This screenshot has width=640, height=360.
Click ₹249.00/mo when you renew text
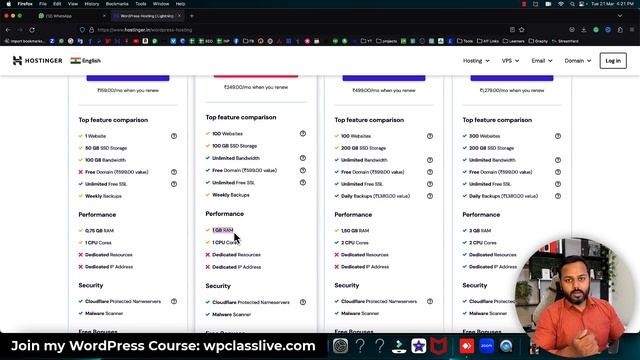click(256, 87)
